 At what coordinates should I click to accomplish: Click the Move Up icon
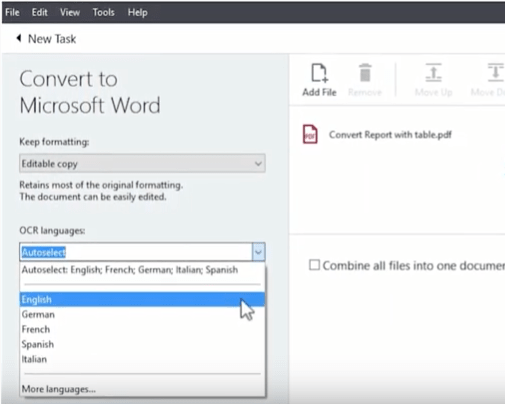coord(433,73)
